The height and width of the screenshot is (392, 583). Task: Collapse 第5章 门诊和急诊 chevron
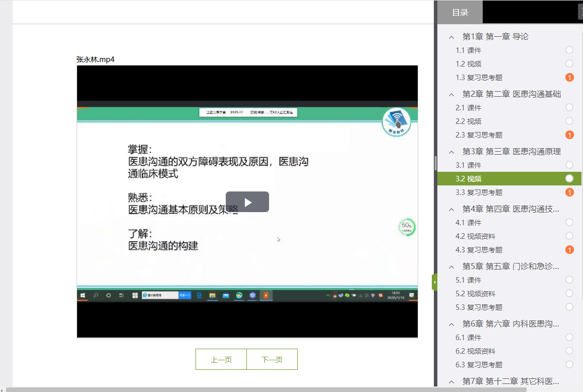[451, 267]
